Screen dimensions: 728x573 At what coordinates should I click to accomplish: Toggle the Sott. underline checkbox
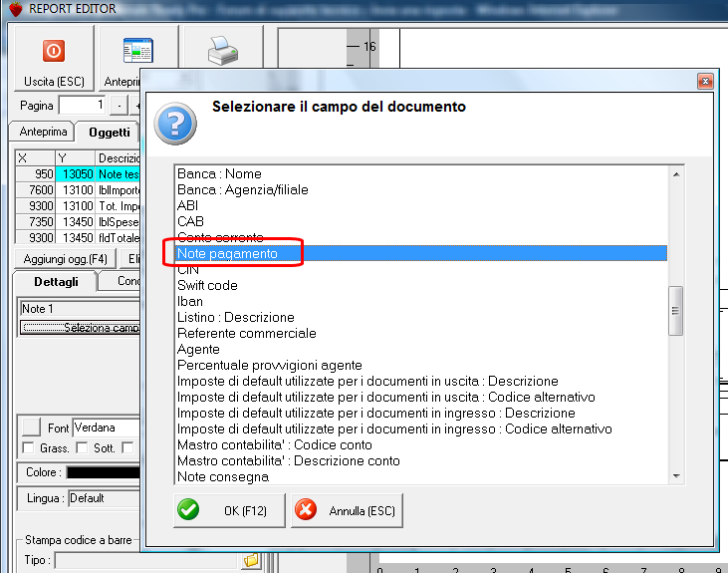click(x=83, y=448)
